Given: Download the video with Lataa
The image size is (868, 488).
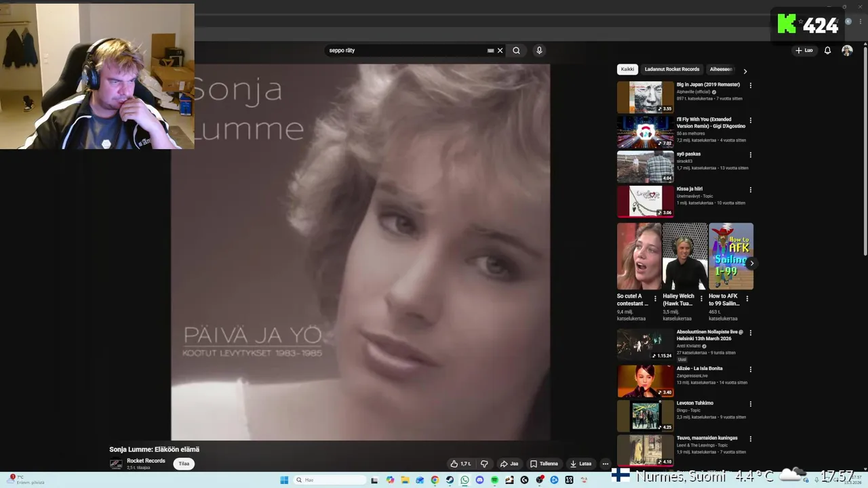Looking at the screenshot, I should [580, 464].
